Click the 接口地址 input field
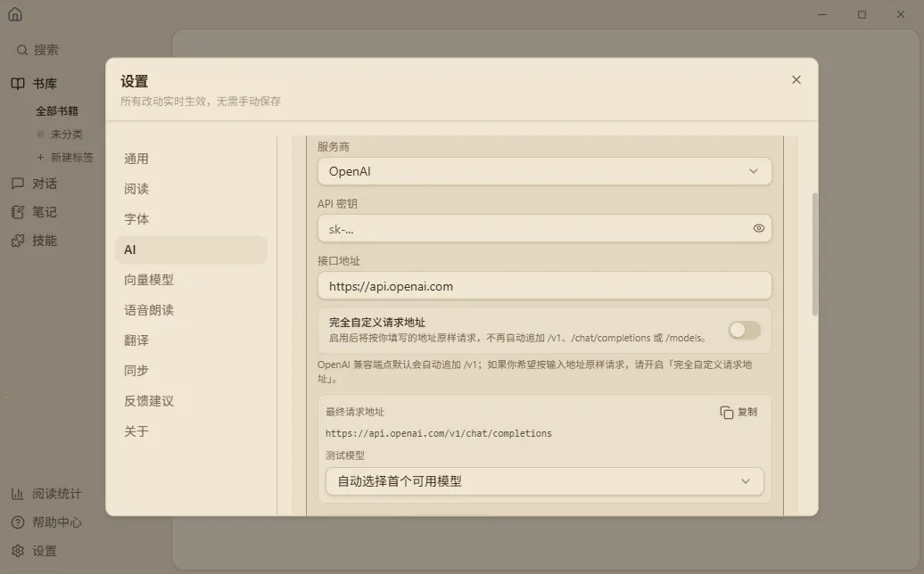This screenshot has height=574, width=924. point(544,285)
